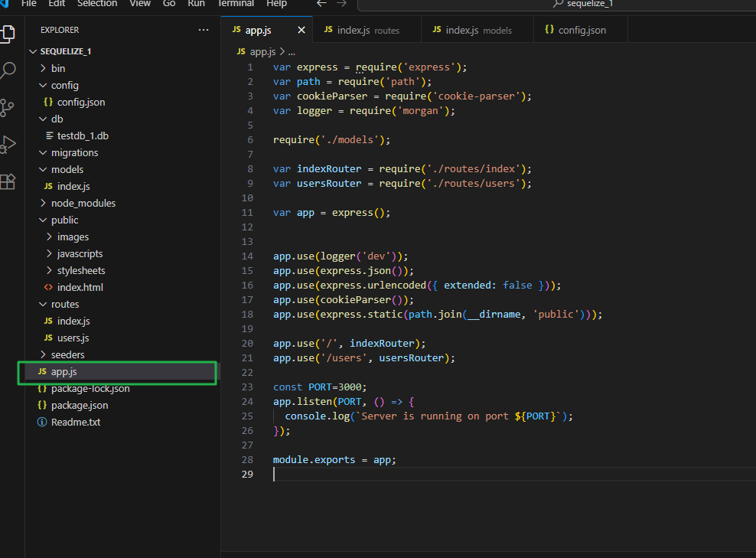Switch to the index.js models tab
The image size is (756, 558).
(x=477, y=30)
